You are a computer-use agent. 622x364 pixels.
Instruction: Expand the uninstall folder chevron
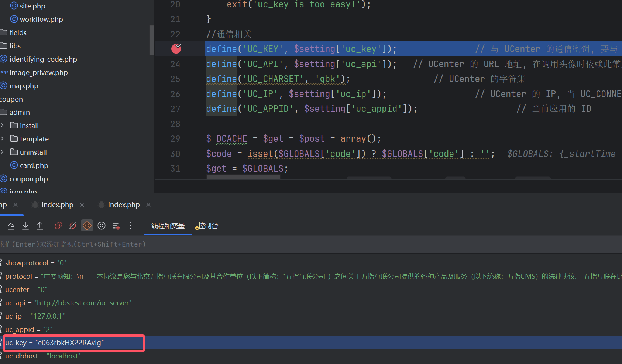coord(3,152)
